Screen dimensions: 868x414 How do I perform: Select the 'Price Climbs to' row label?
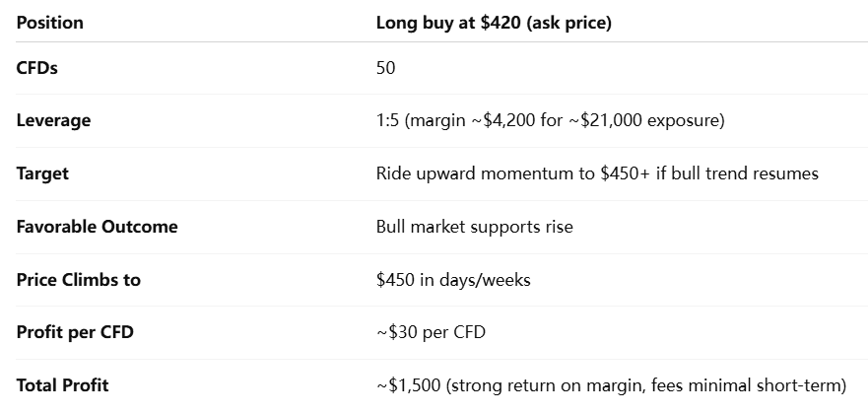(x=78, y=280)
